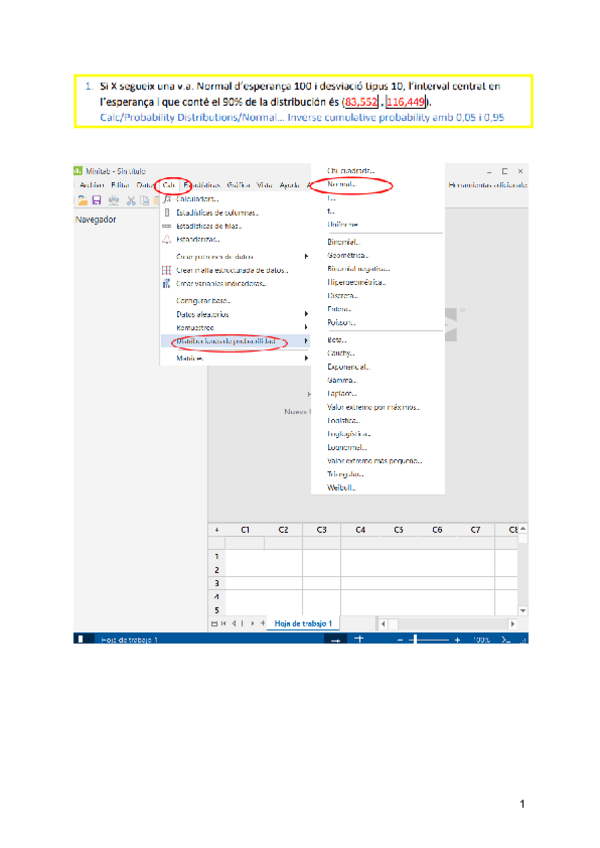Click the worksheet vertical scrollbar up arrow
This screenshot has width=600, height=848.
(x=523, y=528)
